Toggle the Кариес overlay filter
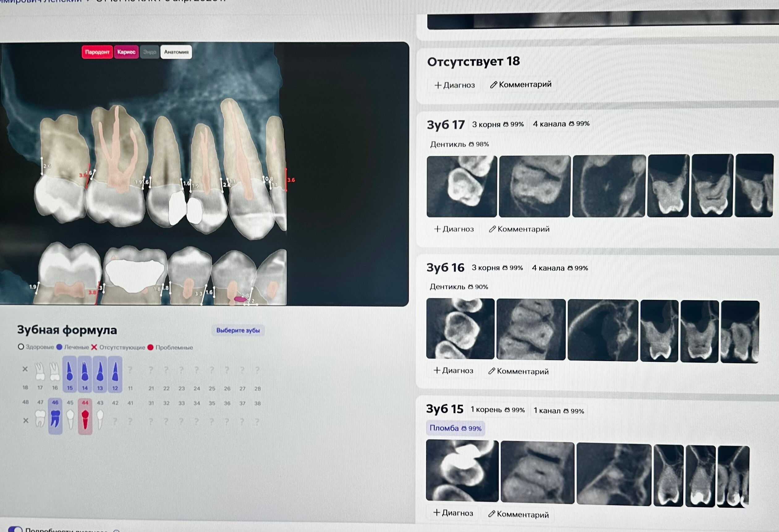The height and width of the screenshot is (532, 779). pyautogui.click(x=126, y=52)
